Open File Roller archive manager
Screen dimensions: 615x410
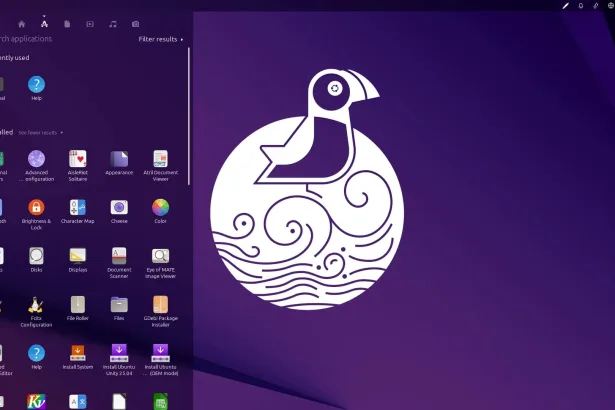click(78, 305)
